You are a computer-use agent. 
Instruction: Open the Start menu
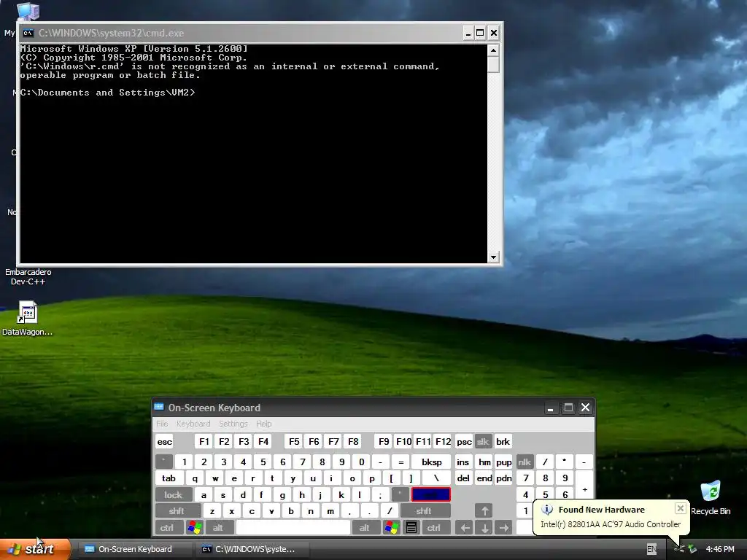point(34,549)
